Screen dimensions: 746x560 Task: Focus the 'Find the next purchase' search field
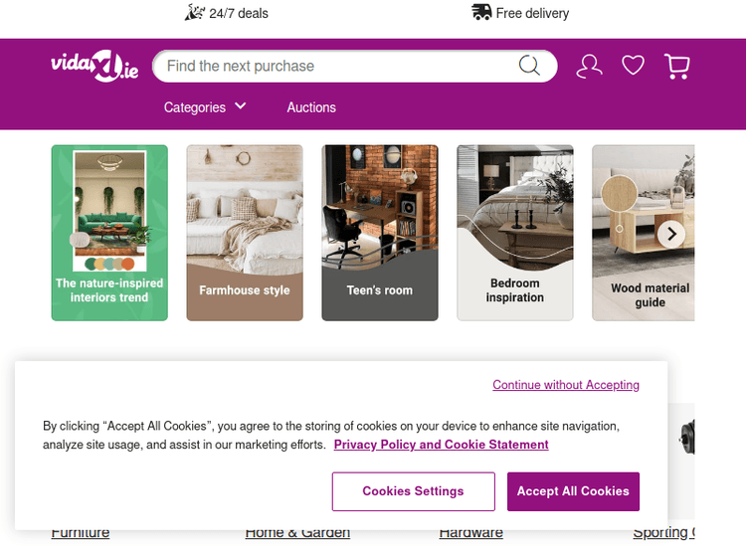click(338, 67)
